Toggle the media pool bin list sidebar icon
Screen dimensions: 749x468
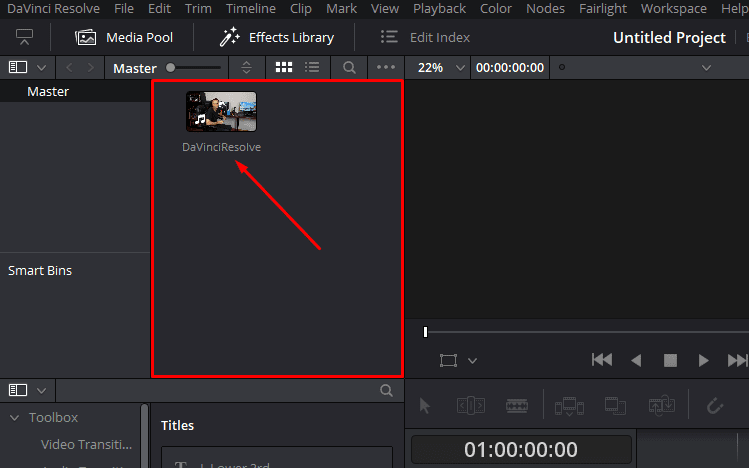point(18,67)
